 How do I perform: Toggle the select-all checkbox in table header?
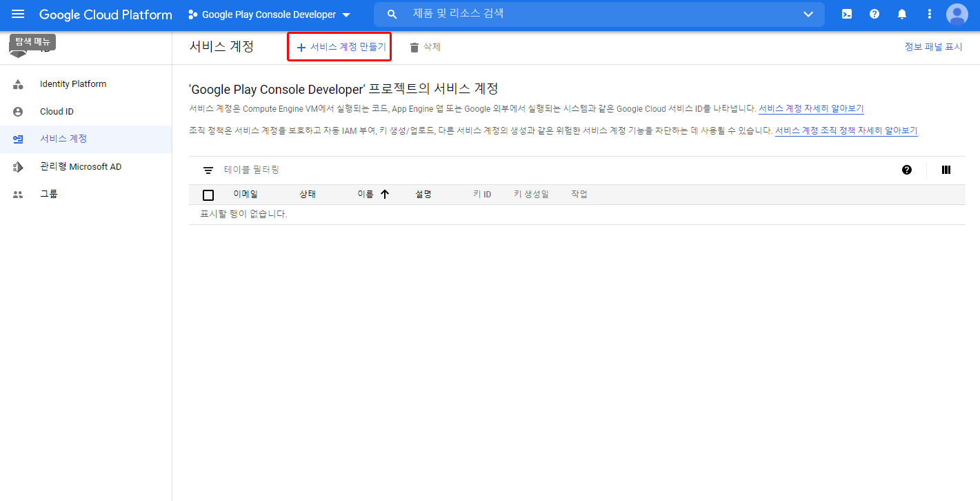tap(208, 195)
